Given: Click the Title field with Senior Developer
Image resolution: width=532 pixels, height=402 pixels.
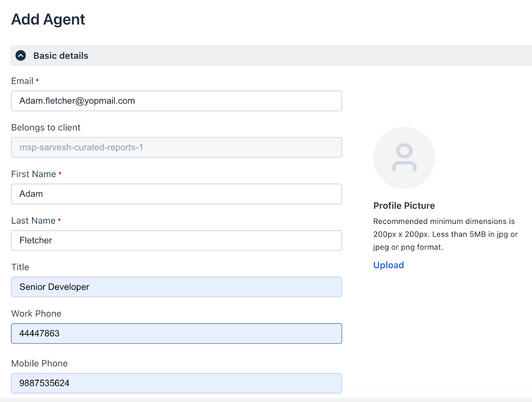Looking at the screenshot, I should tap(176, 287).
